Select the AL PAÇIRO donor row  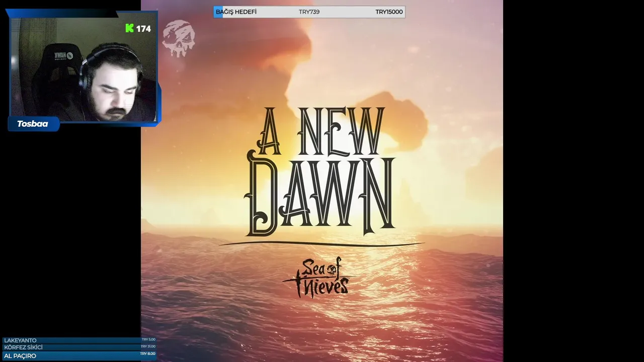point(79,355)
